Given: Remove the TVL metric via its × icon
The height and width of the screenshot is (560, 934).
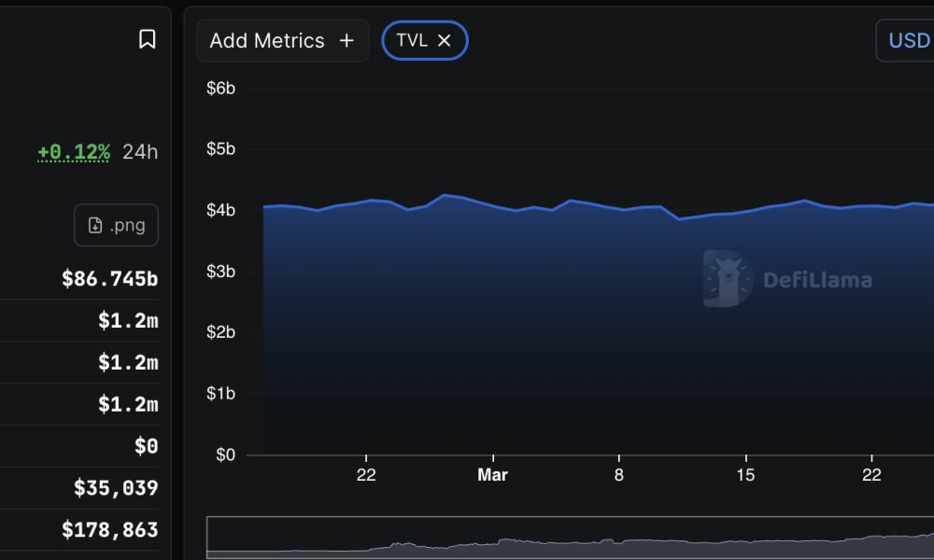Looking at the screenshot, I should tap(446, 40).
